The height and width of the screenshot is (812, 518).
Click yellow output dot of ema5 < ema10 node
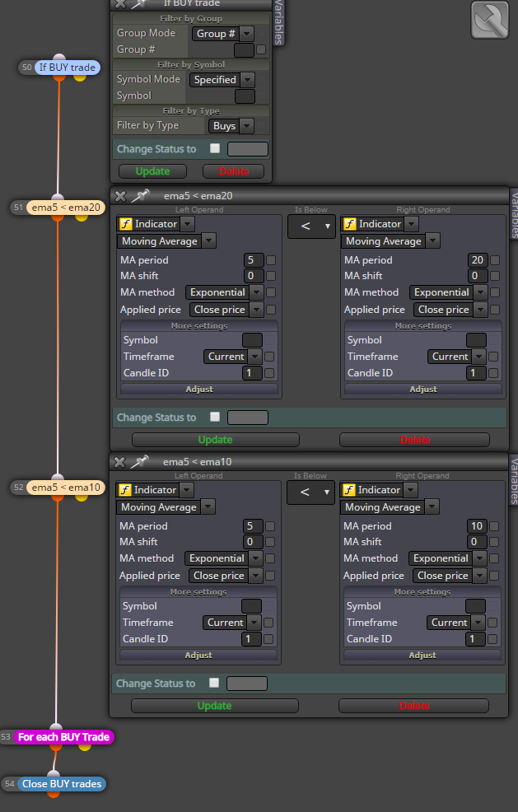tap(82, 497)
